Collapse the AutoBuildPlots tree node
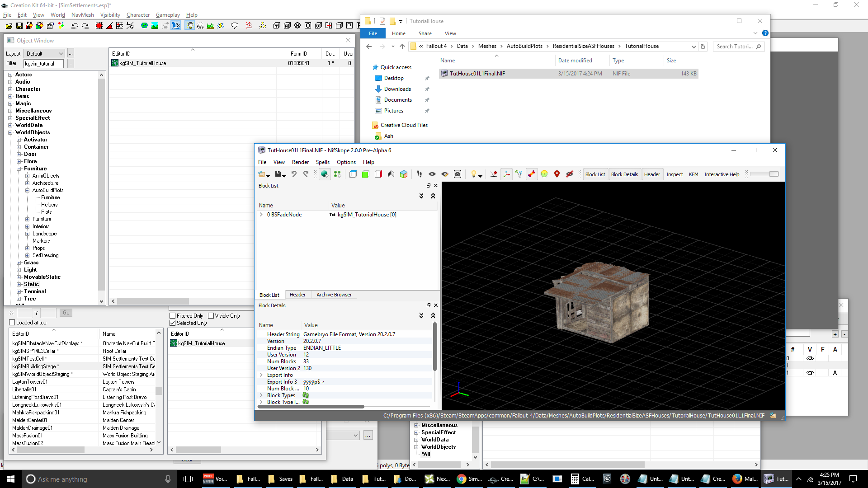Image resolution: width=868 pixels, height=488 pixels. click(28, 190)
